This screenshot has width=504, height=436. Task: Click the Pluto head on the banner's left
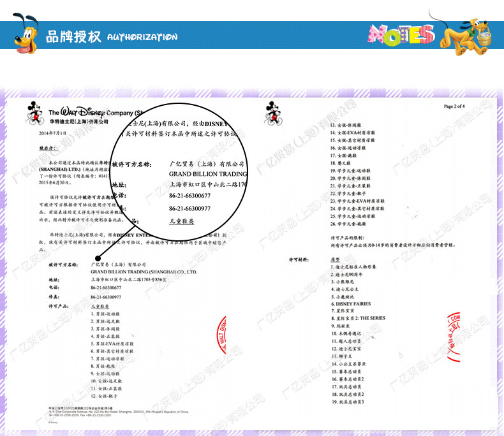click(x=26, y=33)
